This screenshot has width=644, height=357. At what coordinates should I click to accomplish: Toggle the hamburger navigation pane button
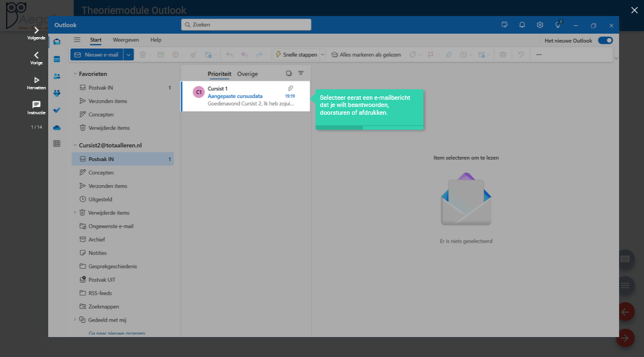77,40
